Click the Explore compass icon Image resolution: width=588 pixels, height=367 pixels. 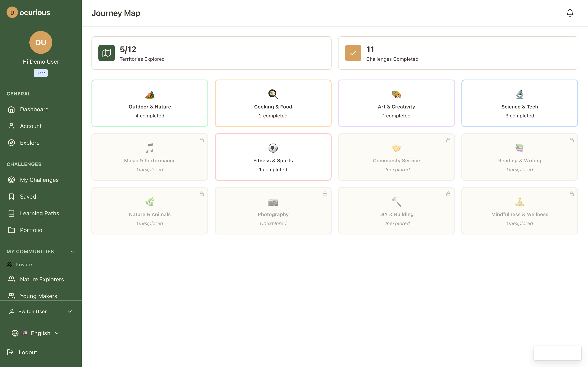coord(11,143)
